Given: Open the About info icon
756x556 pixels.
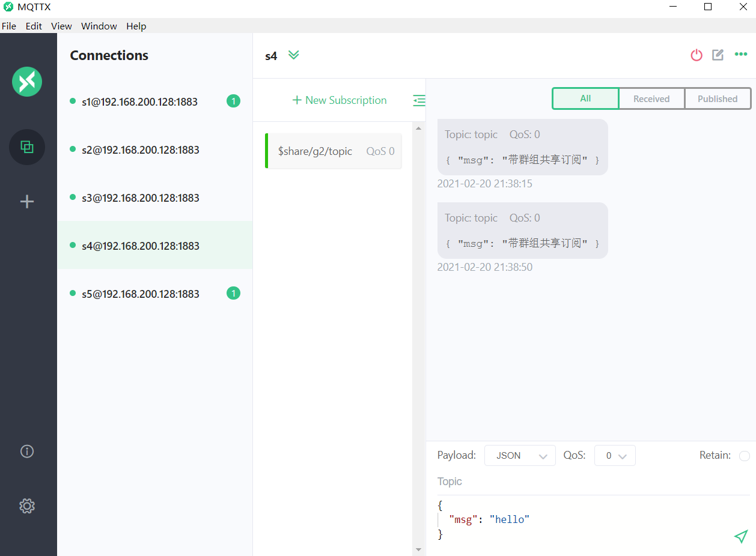Looking at the screenshot, I should coord(27,452).
